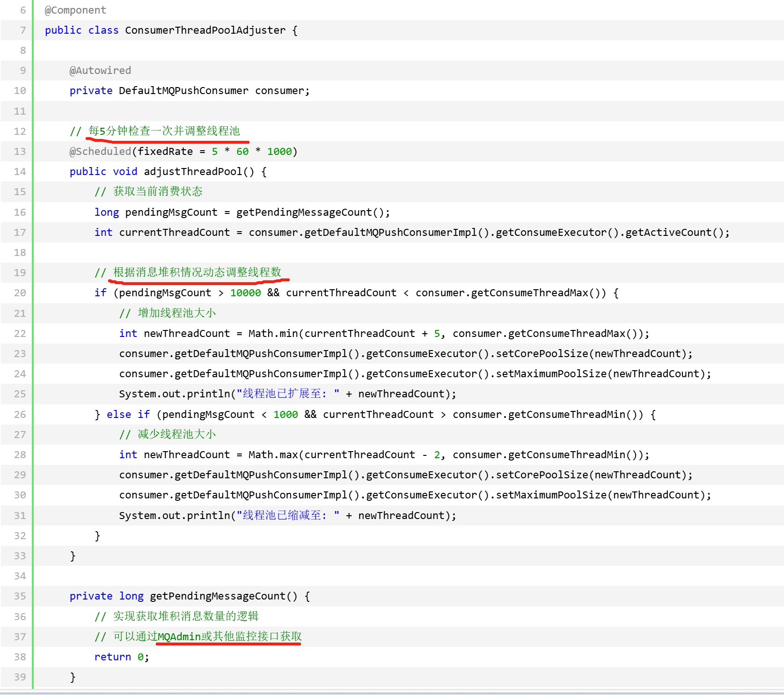
Task: Click the adjustThreadPool method name
Action: click(193, 172)
